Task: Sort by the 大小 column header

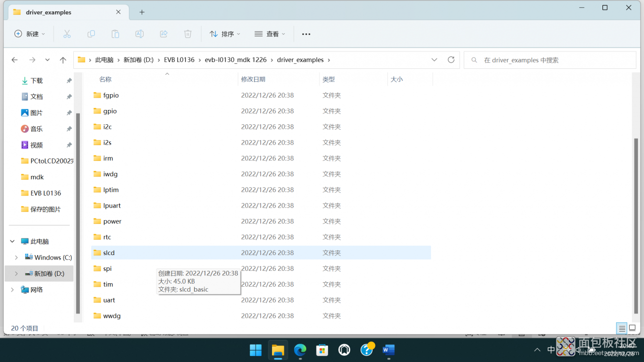Action: point(397,79)
